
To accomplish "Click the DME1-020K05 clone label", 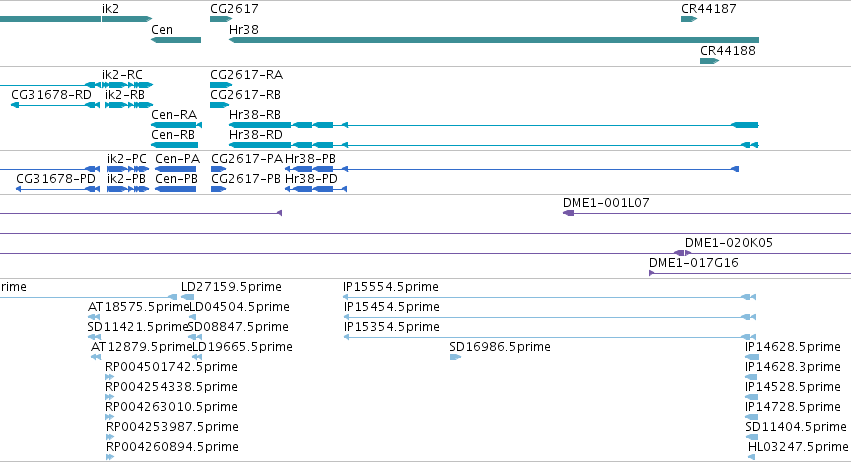I will coord(729,243).
